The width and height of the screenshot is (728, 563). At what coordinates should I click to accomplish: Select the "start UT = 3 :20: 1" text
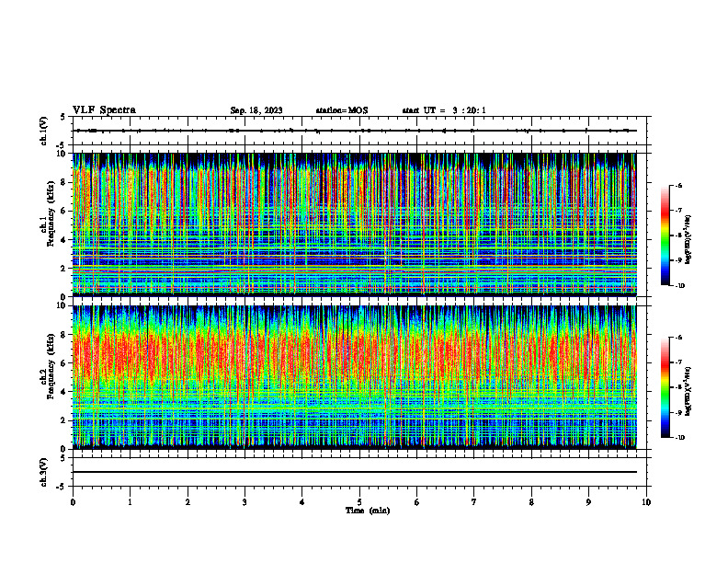click(x=444, y=110)
